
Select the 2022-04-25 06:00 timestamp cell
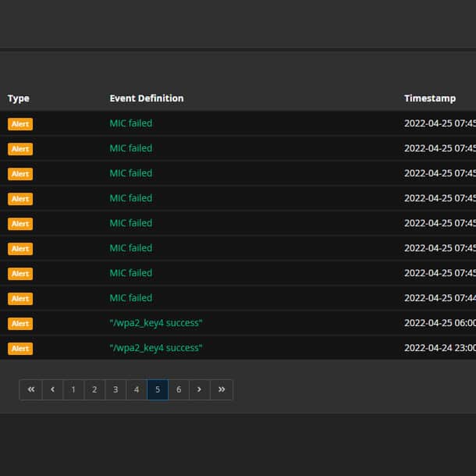tap(440, 323)
